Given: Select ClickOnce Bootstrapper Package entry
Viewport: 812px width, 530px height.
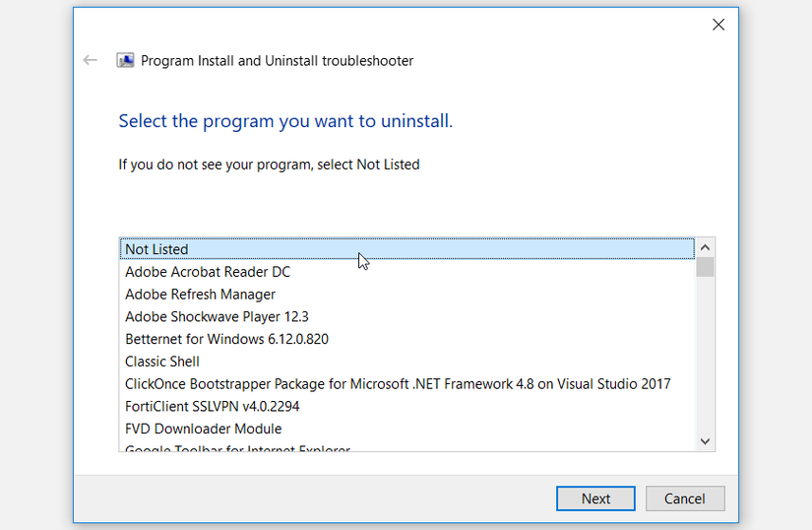Looking at the screenshot, I should coord(407,384).
